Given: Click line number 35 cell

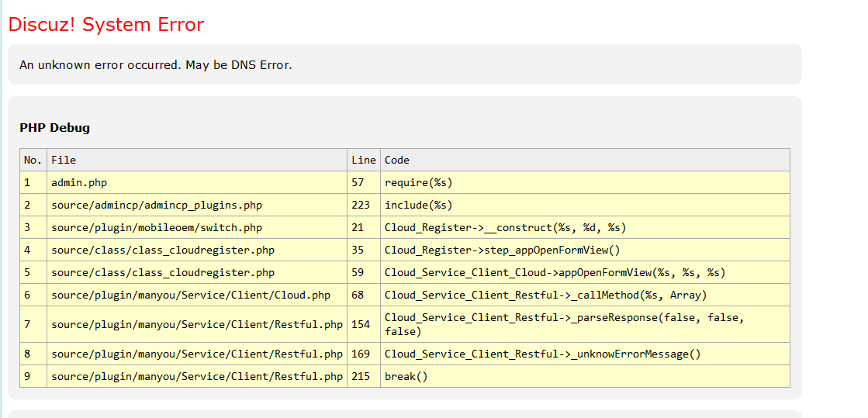Looking at the screenshot, I should (x=364, y=250).
